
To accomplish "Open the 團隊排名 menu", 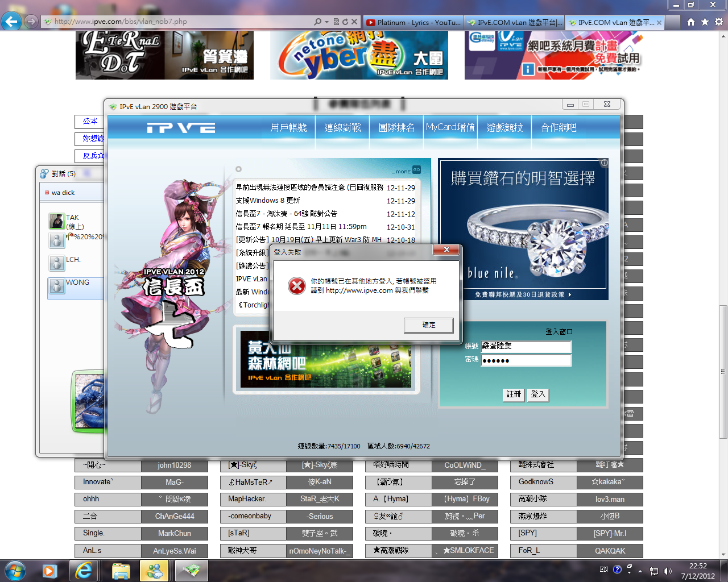I will (396, 127).
